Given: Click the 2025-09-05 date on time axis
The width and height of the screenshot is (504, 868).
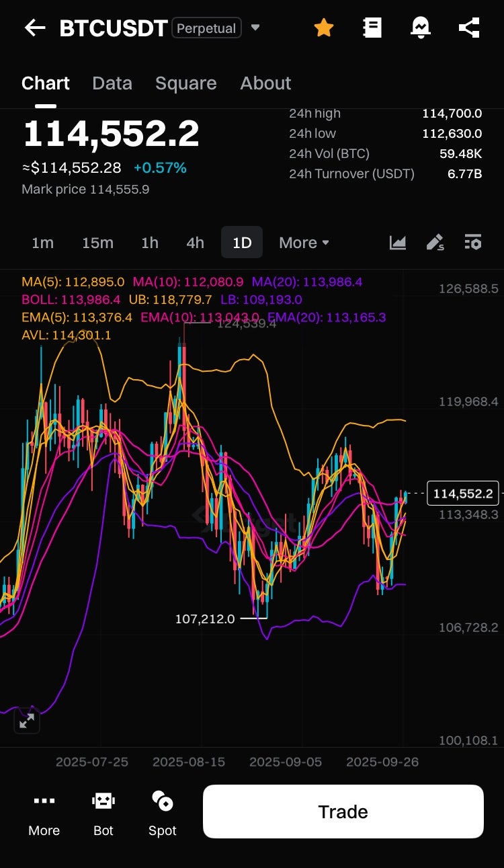Looking at the screenshot, I should [x=286, y=762].
